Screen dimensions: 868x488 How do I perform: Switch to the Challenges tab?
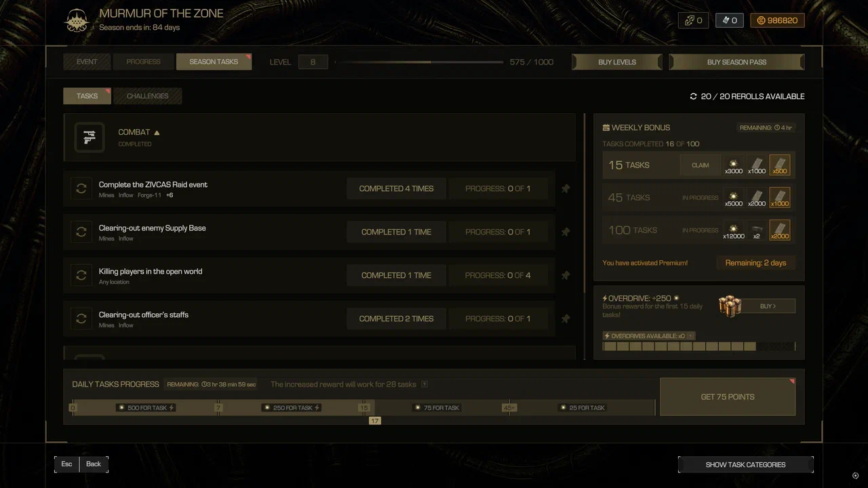[x=148, y=96]
